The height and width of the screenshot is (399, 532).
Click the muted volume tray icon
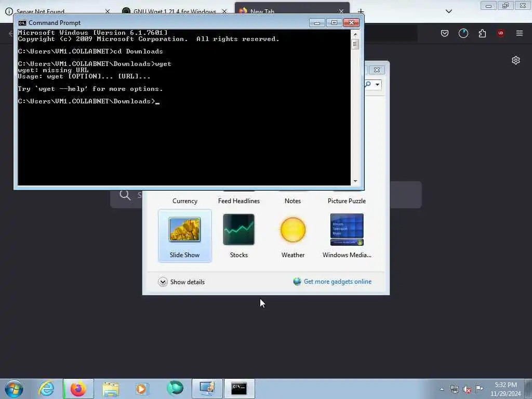pyautogui.click(x=467, y=390)
